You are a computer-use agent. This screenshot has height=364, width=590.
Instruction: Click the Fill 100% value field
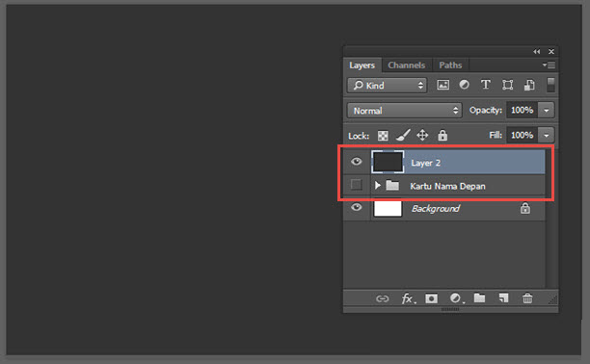tap(522, 135)
